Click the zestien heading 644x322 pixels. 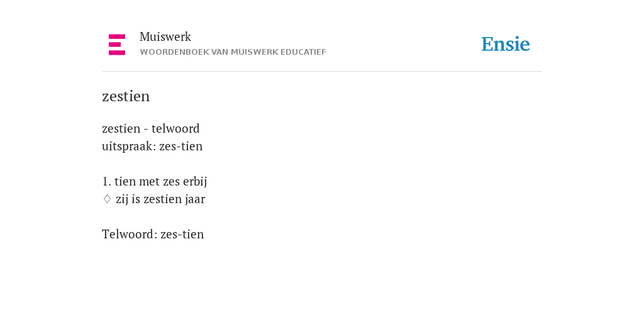[126, 96]
